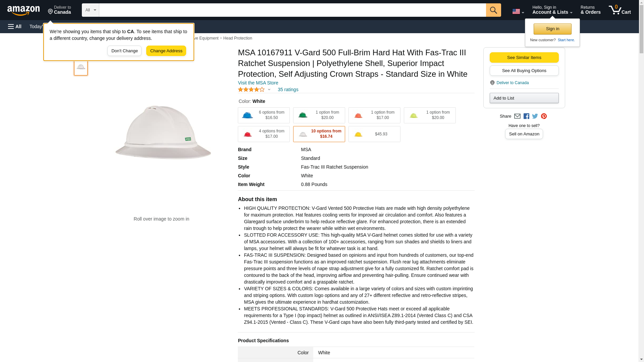Open Returns & Orders
This screenshot has height=362, width=644.
(590, 10)
